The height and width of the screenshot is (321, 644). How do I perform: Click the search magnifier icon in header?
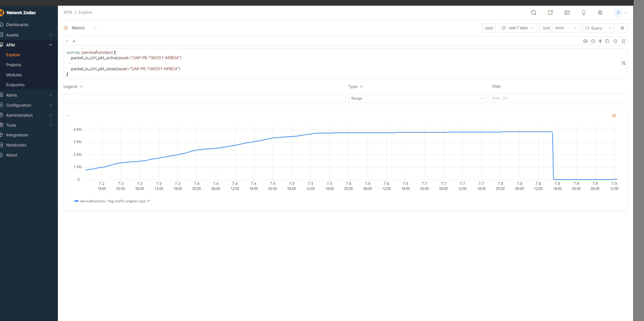[534, 13]
